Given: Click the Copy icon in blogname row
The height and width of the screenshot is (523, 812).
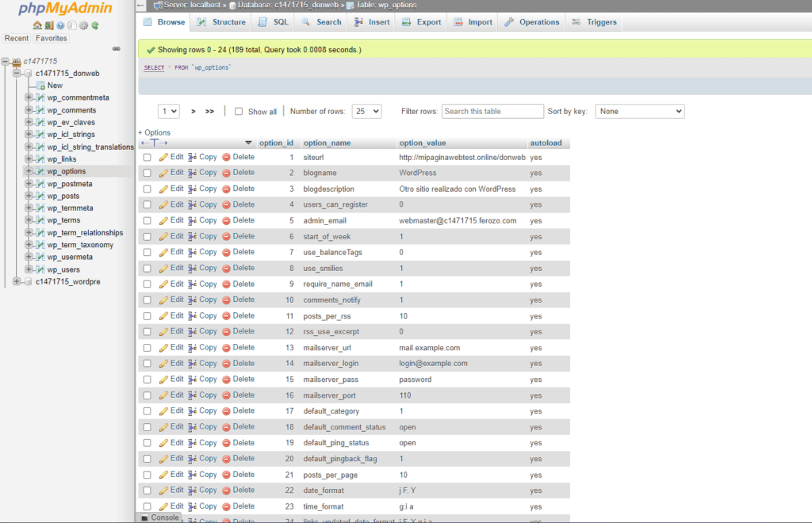Looking at the screenshot, I should tap(192, 173).
